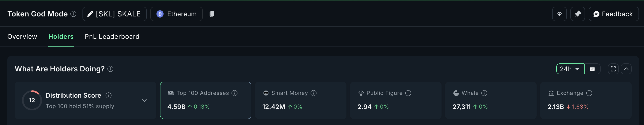Click the Exchange info icon
Image resolution: width=644 pixels, height=125 pixels.
click(589, 93)
